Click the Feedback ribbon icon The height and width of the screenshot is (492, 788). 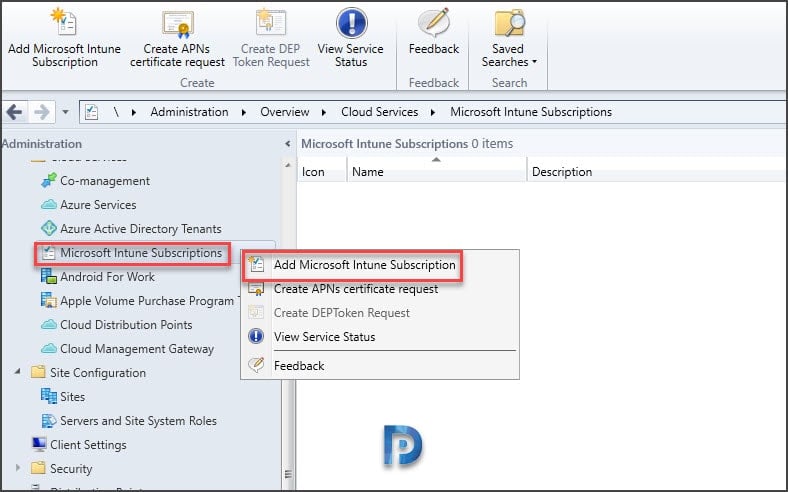(x=434, y=23)
